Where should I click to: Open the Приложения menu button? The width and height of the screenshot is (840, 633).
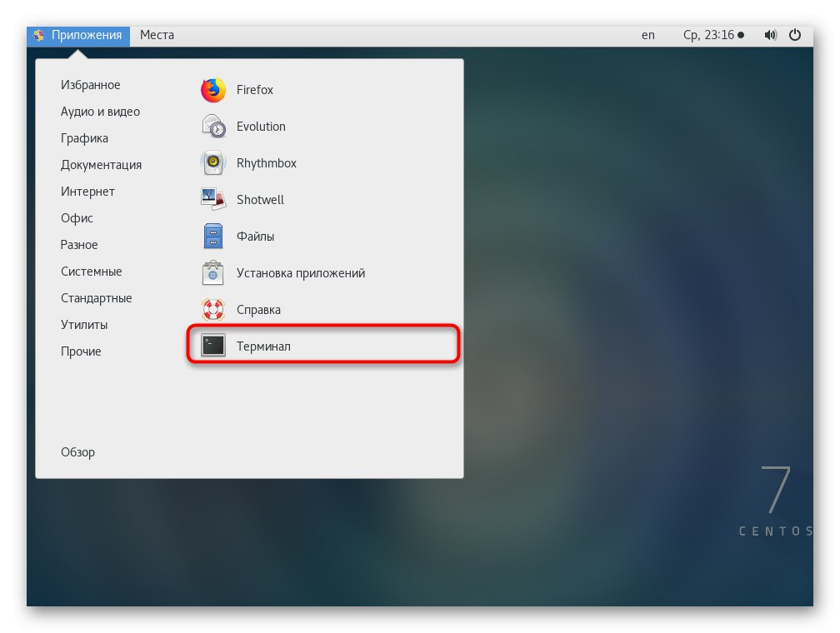click(78, 36)
